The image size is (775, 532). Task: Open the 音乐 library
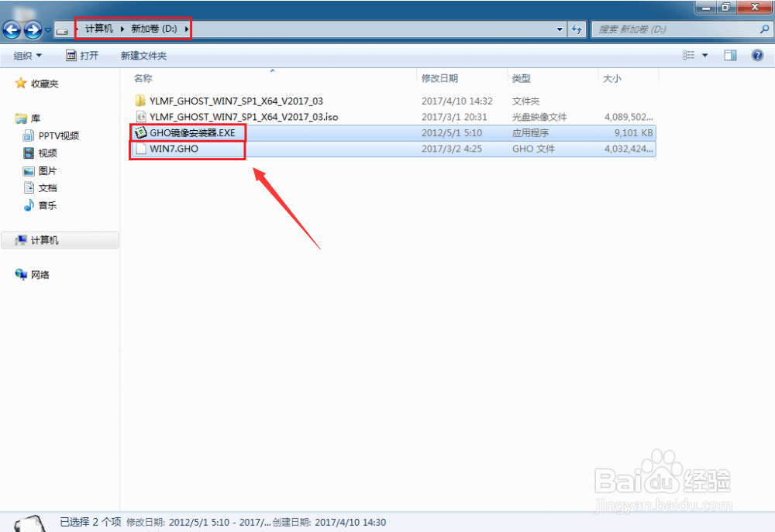pos(47,205)
